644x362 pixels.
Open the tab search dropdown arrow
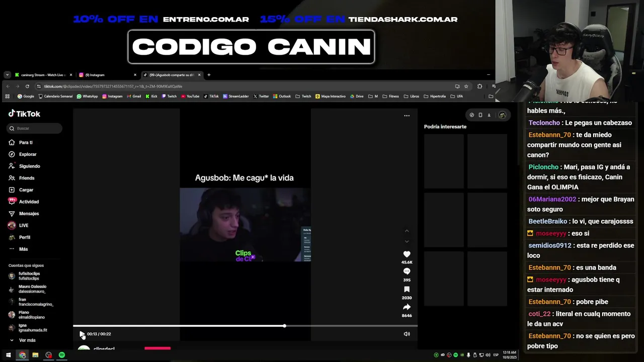pos(7,75)
